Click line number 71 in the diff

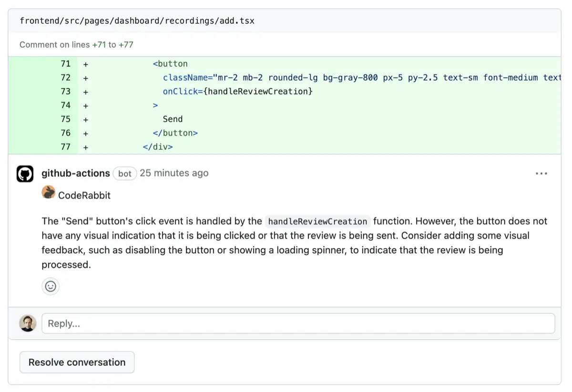pos(65,64)
